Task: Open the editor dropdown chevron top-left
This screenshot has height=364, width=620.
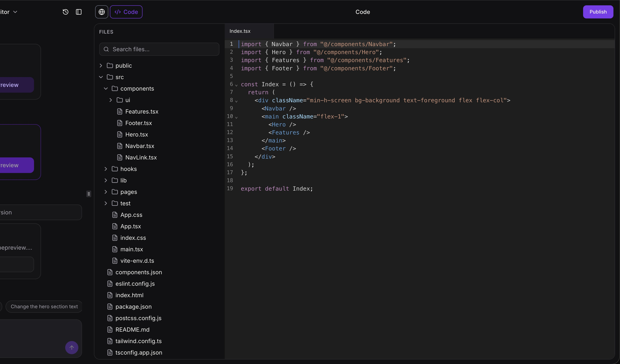Action: pyautogui.click(x=15, y=12)
